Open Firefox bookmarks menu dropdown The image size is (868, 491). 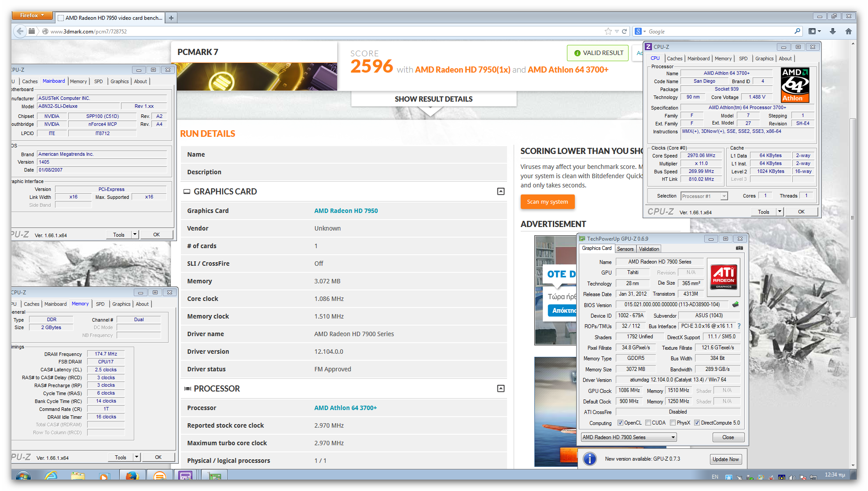coord(815,31)
